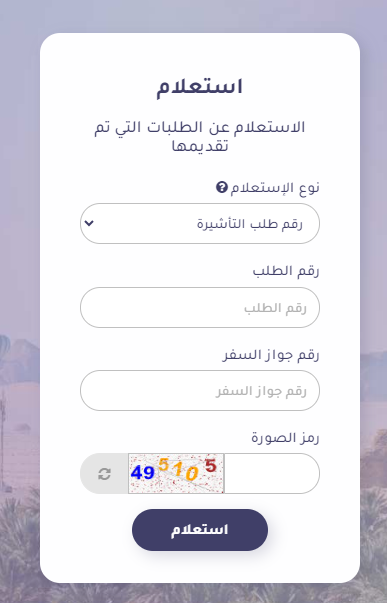Open the رقم طلب التأشيرة combo box
This screenshot has height=603, width=387.
[200, 223]
